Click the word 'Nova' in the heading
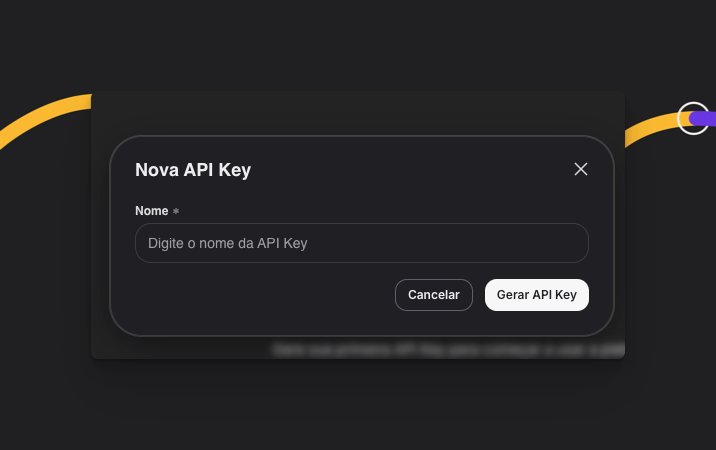716x450 pixels. point(157,170)
